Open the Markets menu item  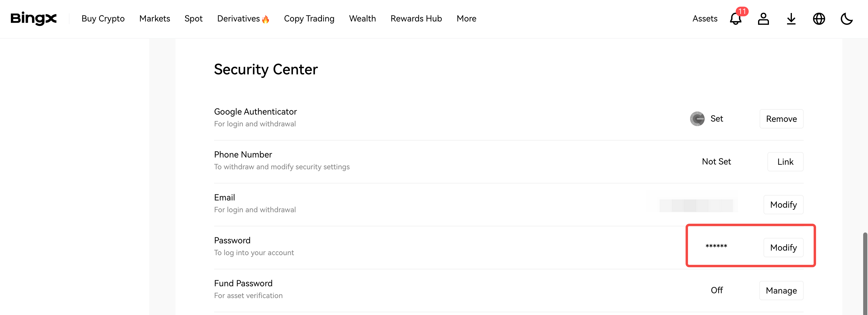click(155, 18)
